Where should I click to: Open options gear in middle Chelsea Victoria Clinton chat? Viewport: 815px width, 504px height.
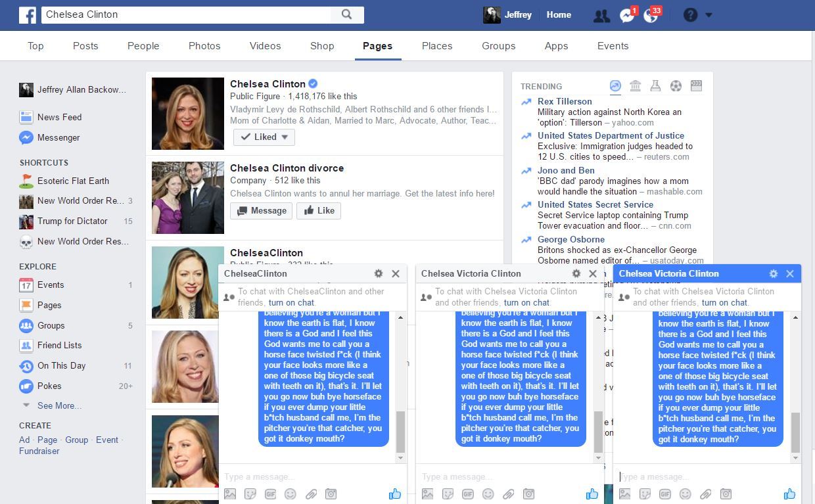[x=576, y=273]
